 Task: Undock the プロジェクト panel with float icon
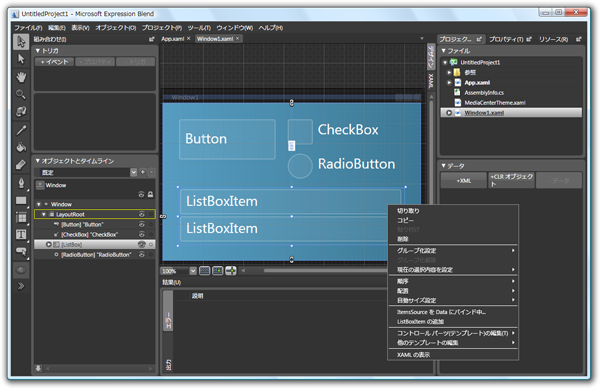479,39
